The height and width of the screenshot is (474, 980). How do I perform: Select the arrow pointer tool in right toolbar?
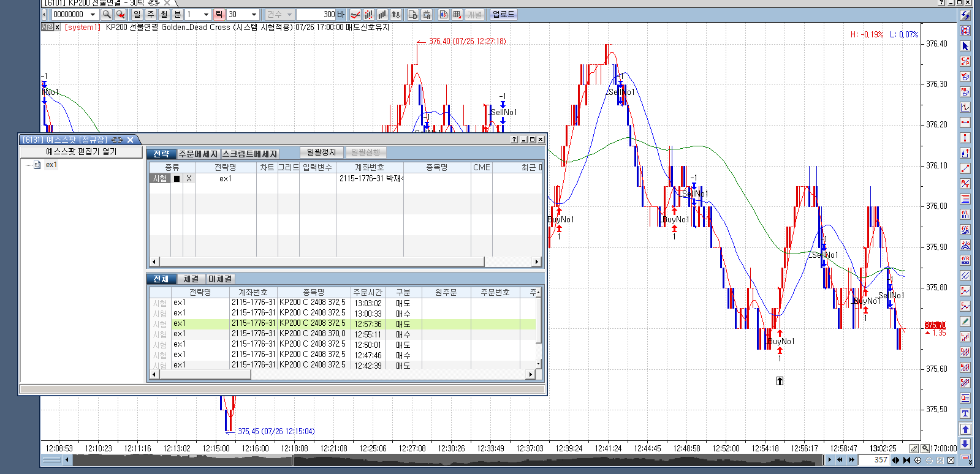tap(965, 46)
